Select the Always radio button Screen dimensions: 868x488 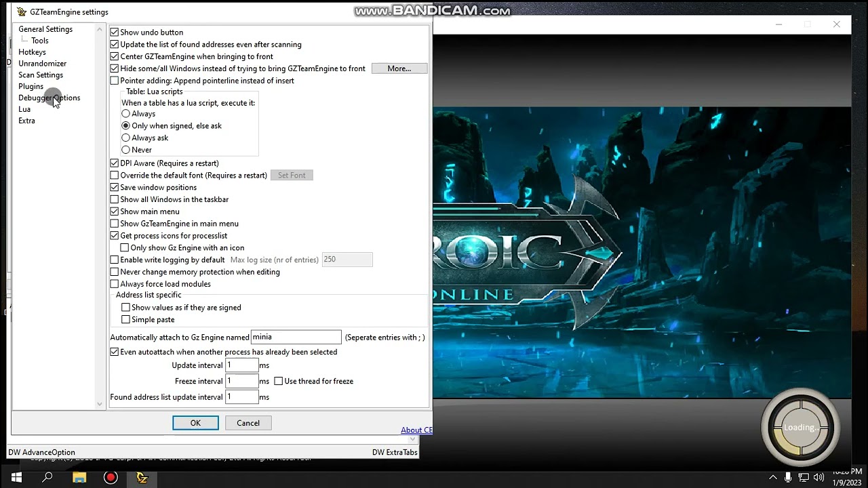click(125, 114)
